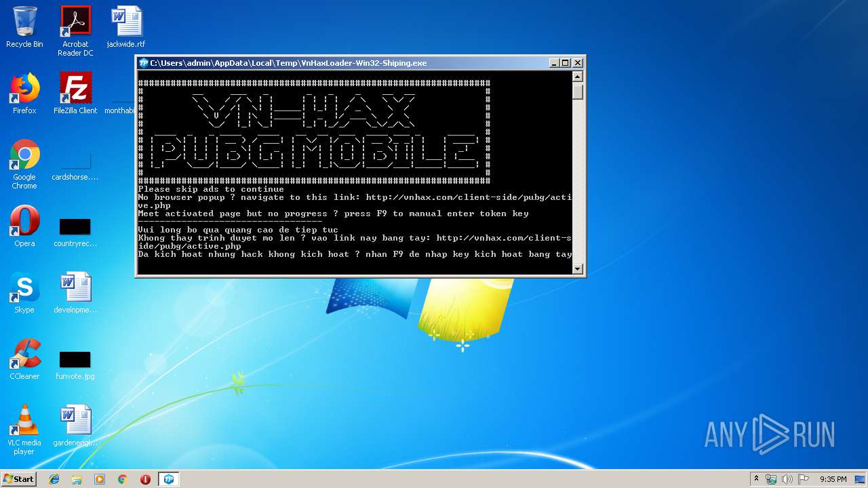This screenshot has height=488, width=868.
Task: Show hidden system tray icons
Action: tap(756, 479)
